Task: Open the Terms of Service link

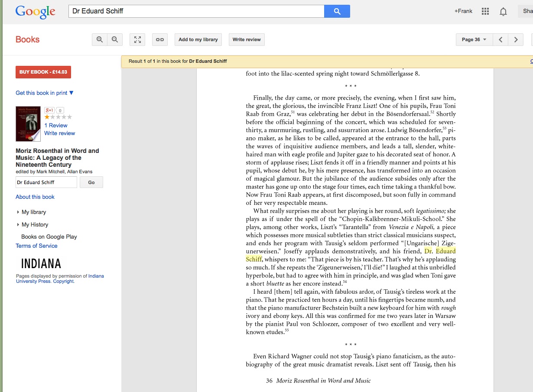Action: pos(36,246)
